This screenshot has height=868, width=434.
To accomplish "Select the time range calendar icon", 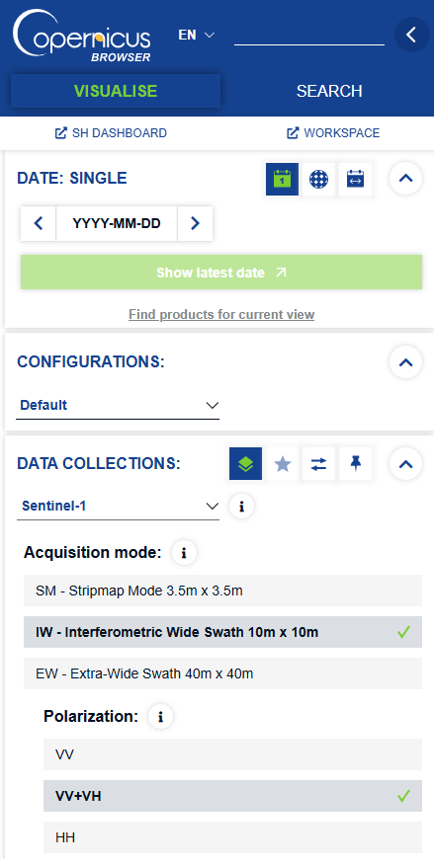I will click(x=355, y=179).
